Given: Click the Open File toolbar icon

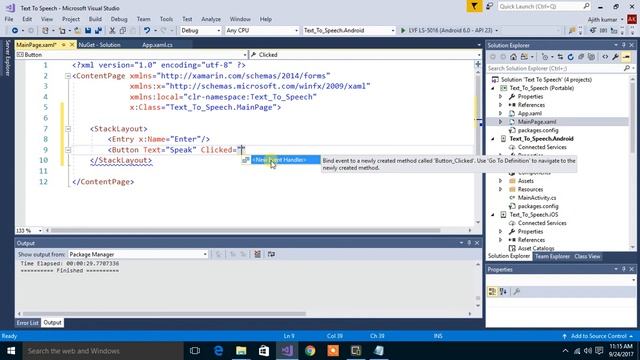Looking at the screenshot, I should [x=77, y=31].
